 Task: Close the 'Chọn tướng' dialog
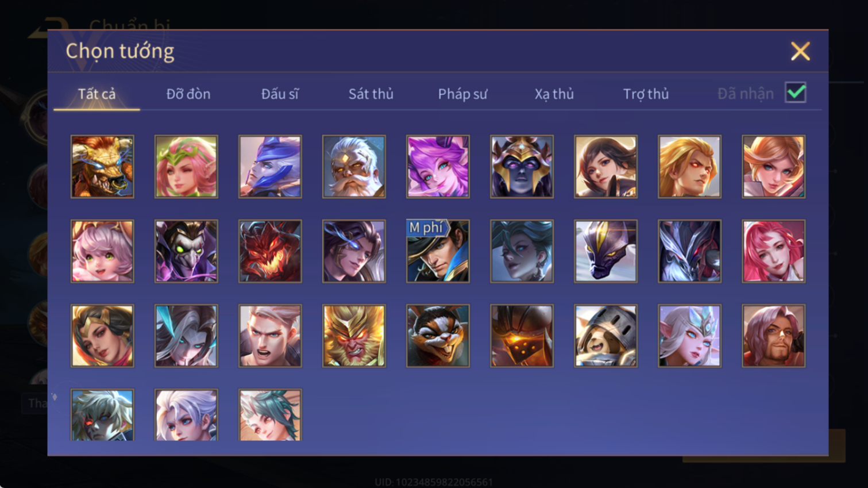[800, 51]
